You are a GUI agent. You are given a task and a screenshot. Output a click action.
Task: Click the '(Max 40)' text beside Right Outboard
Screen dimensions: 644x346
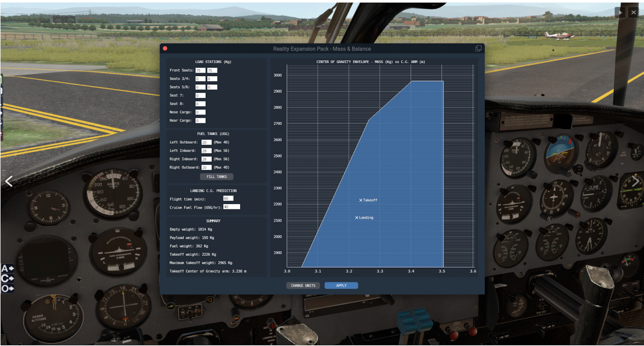[221, 168]
